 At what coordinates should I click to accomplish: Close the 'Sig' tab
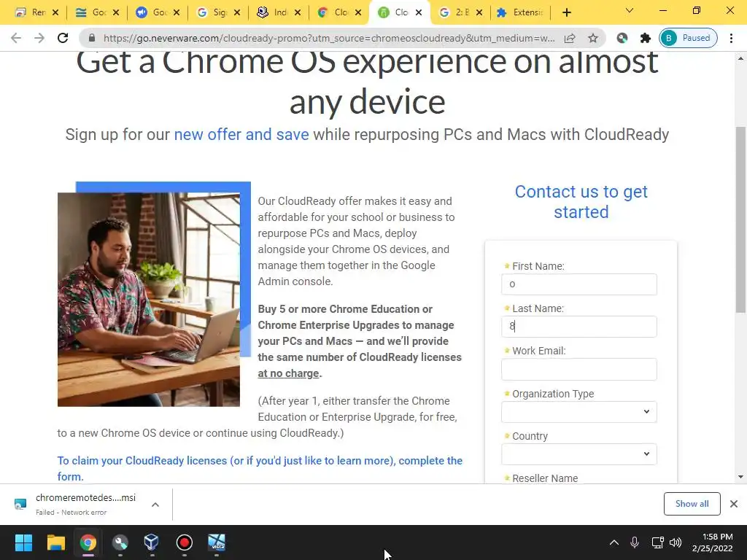(237, 12)
